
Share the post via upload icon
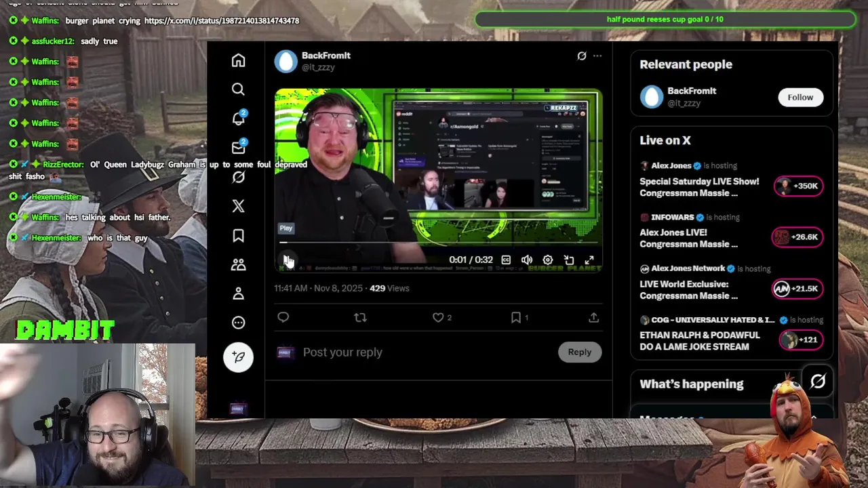[593, 317]
